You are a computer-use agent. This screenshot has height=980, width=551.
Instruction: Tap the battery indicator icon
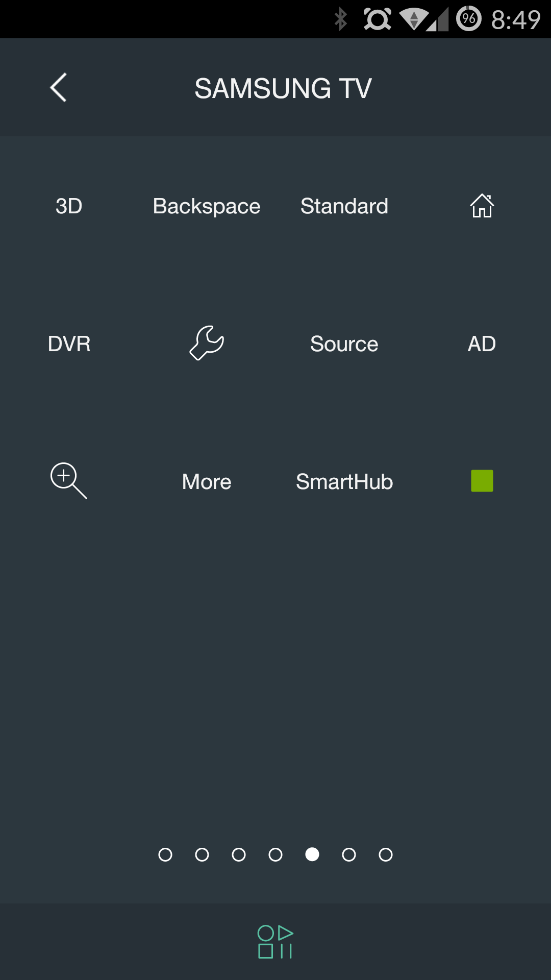(x=469, y=19)
